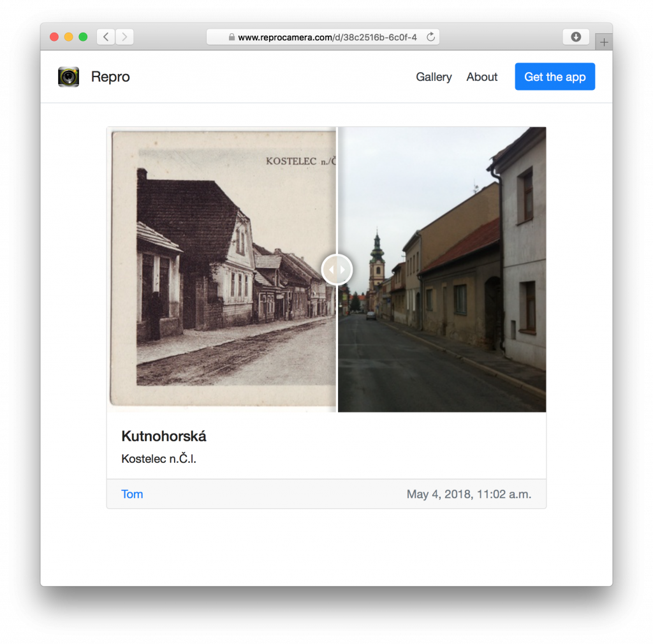Image resolution: width=653 pixels, height=644 pixels.
Task: Open the About page
Action: pyautogui.click(x=482, y=77)
